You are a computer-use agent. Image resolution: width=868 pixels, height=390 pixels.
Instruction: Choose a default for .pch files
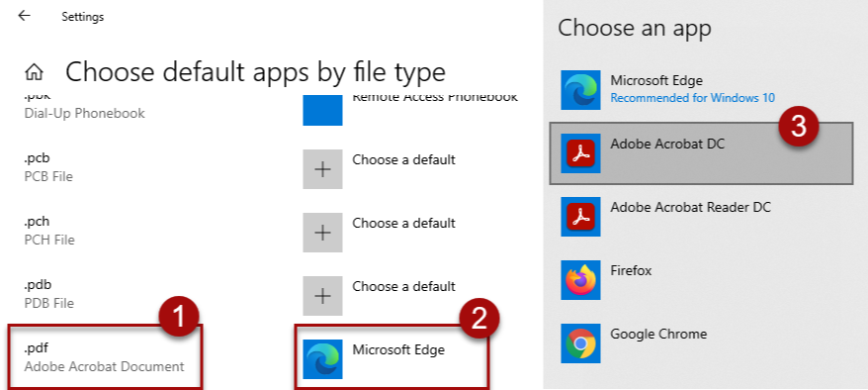(x=403, y=224)
